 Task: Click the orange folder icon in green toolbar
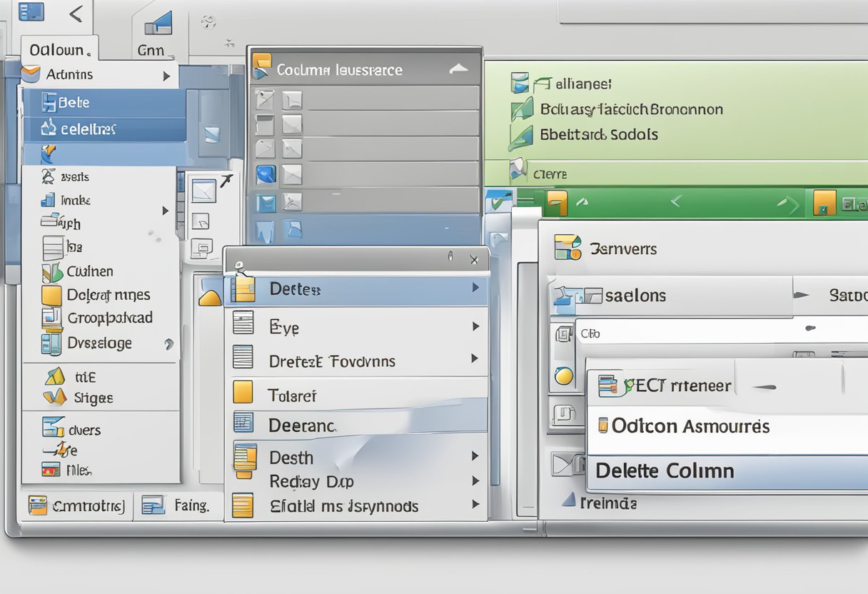click(556, 203)
